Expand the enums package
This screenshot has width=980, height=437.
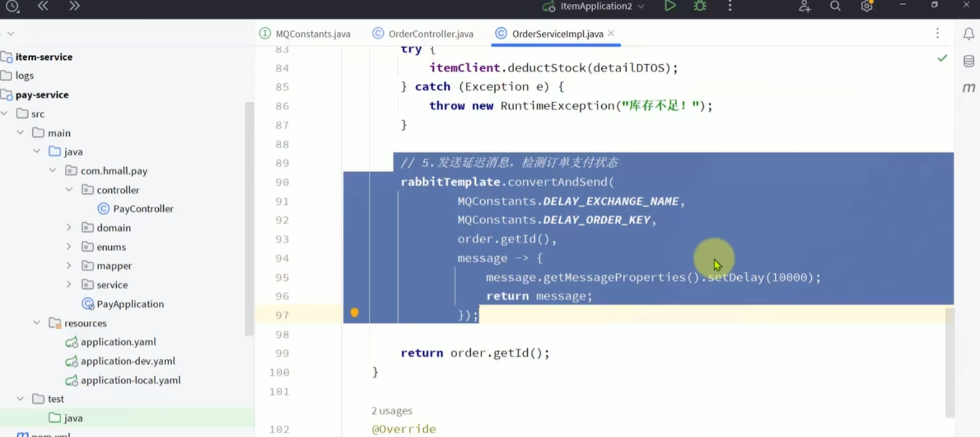pyautogui.click(x=69, y=246)
